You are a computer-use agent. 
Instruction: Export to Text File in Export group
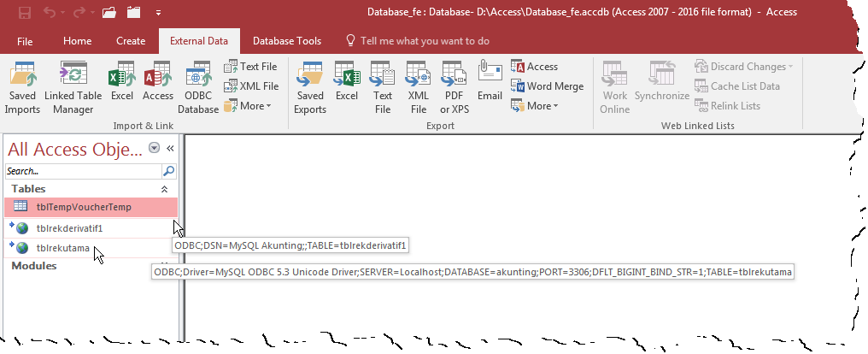coord(383,87)
